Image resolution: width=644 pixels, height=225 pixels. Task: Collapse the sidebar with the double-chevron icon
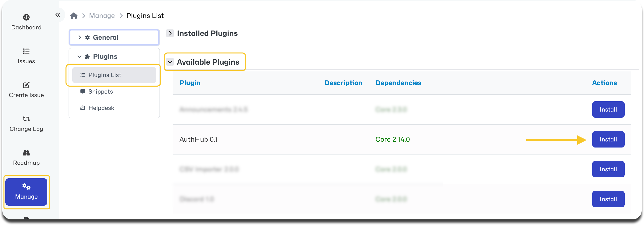click(x=58, y=15)
